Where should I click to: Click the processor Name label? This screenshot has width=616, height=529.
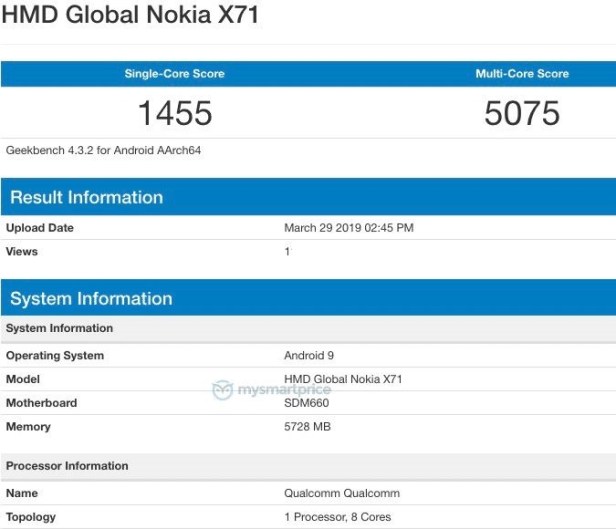tap(22, 493)
